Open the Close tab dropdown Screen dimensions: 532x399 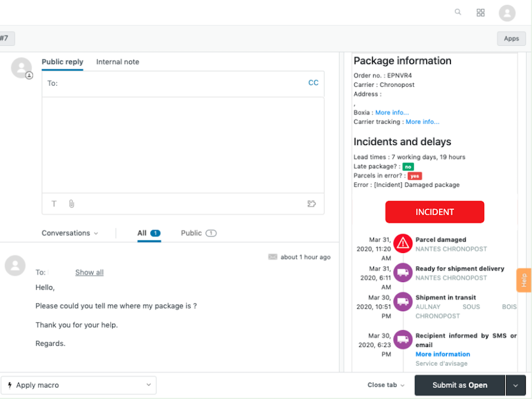[x=385, y=385]
